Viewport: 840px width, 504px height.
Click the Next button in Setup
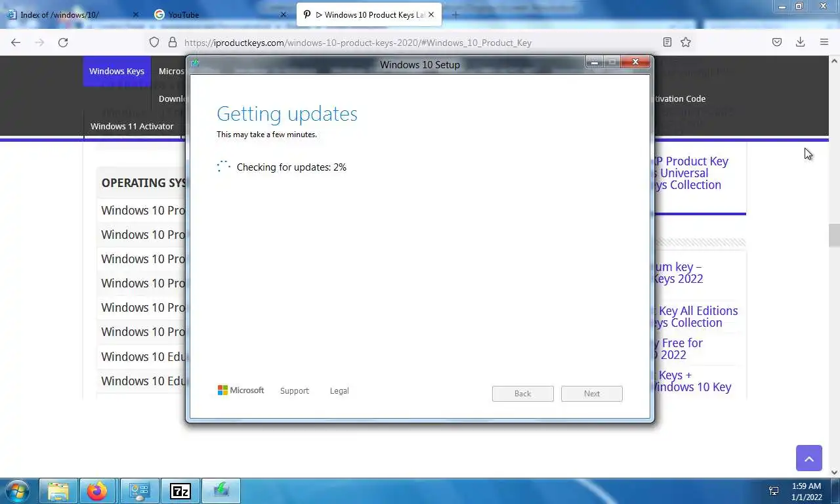(x=591, y=393)
